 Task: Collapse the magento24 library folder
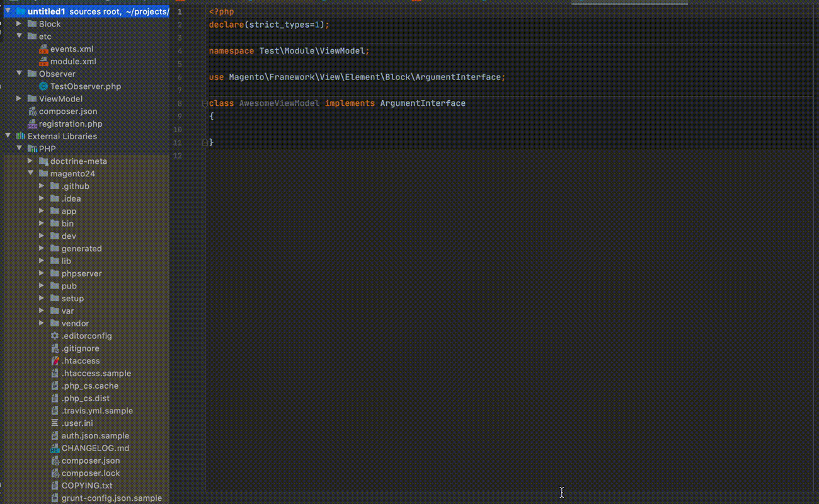[30, 173]
